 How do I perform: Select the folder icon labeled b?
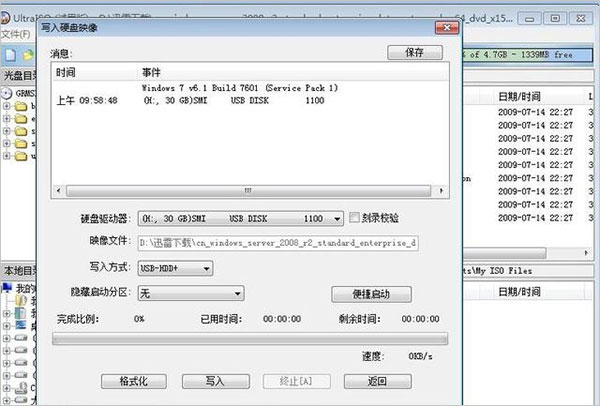pyautogui.click(x=20, y=106)
